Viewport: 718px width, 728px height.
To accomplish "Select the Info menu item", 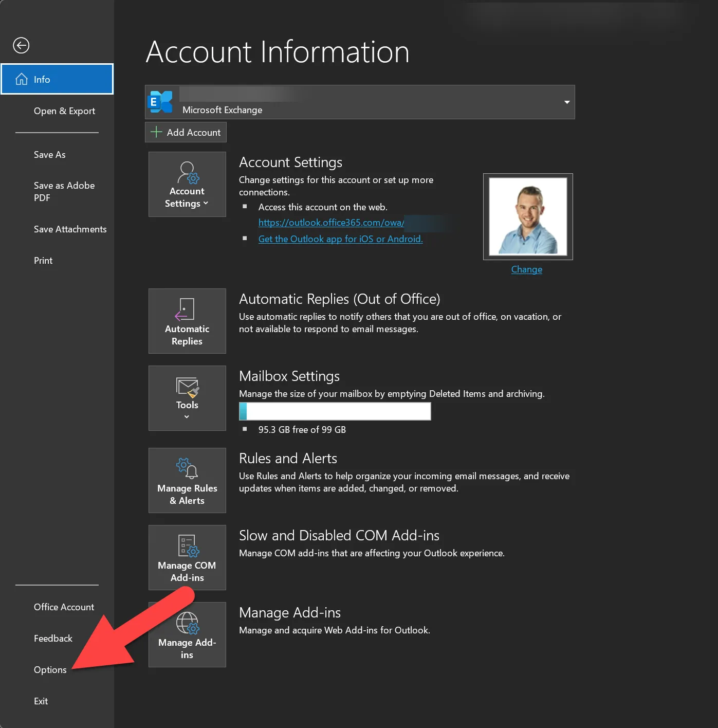I will tap(57, 79).
